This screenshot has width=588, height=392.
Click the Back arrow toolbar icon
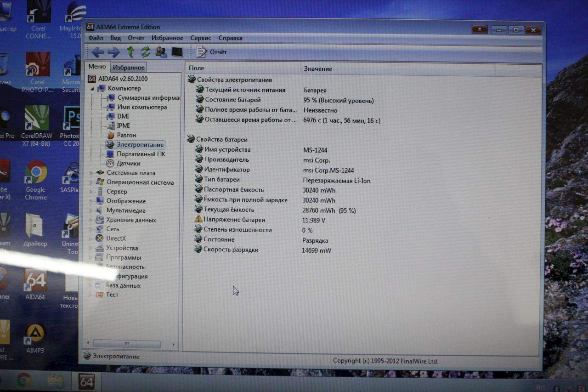[x=97, y=52]
